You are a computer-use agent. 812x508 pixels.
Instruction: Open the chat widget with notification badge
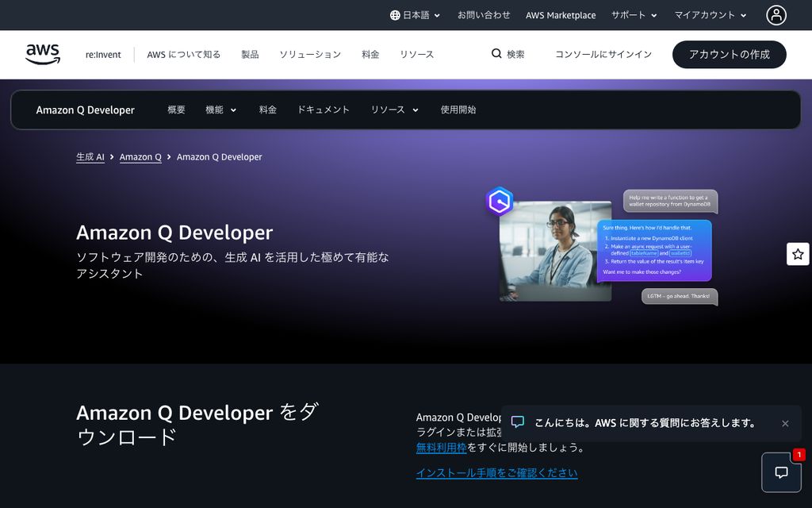pyautogui.click(x=781, y=472)
